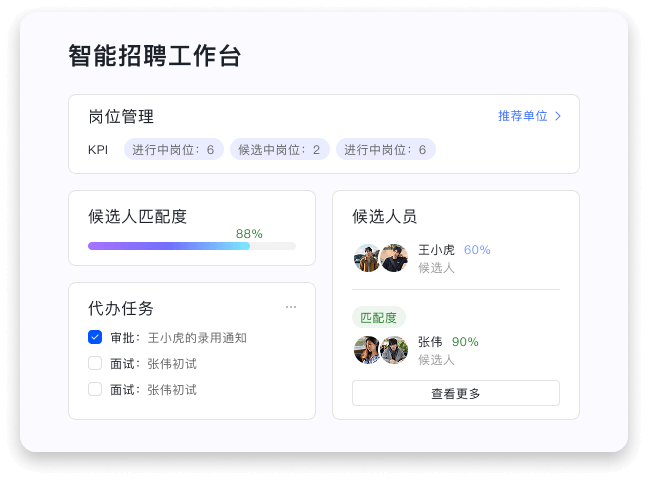648x480 pixels.
Task: Open the 代办任务 three-dot more menu
Action: 291,307
